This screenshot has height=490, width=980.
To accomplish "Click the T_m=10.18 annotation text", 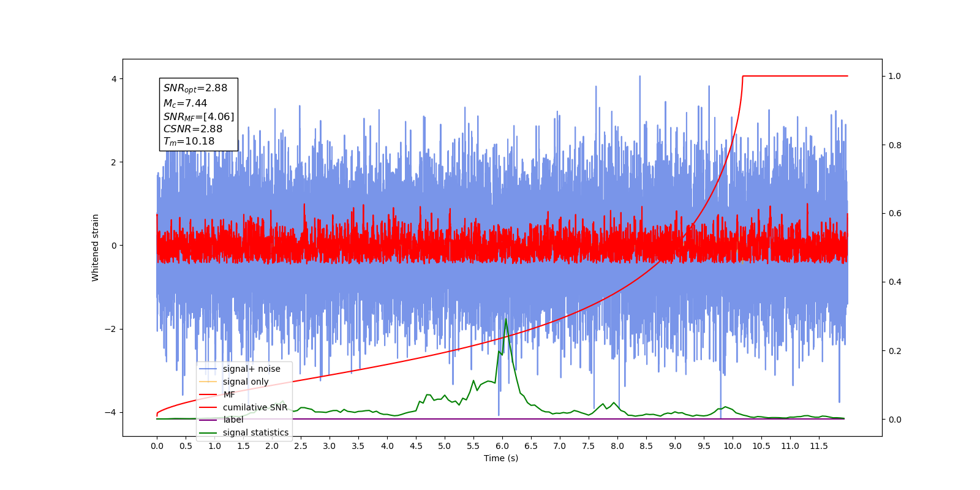I will pyautogui.click(x=189, y=141).
